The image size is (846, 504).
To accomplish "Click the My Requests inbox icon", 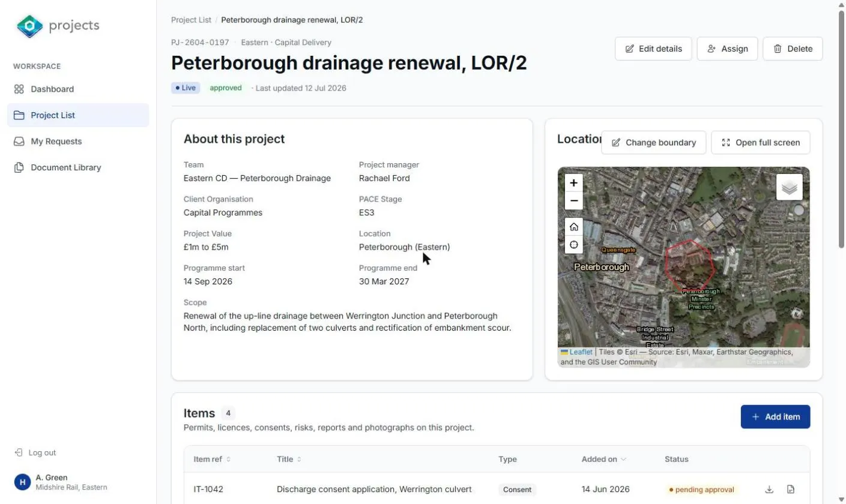I will pyautogui.click(x=19, y=142).
